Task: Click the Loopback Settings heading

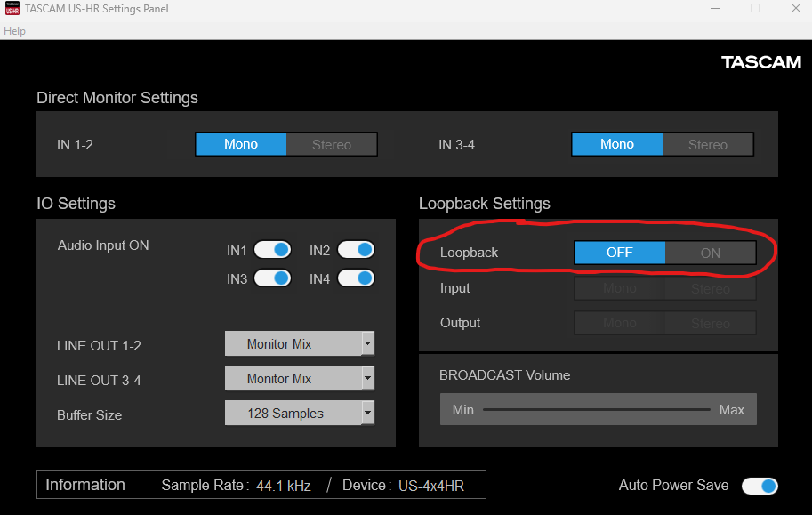Action: click(484, 204)
